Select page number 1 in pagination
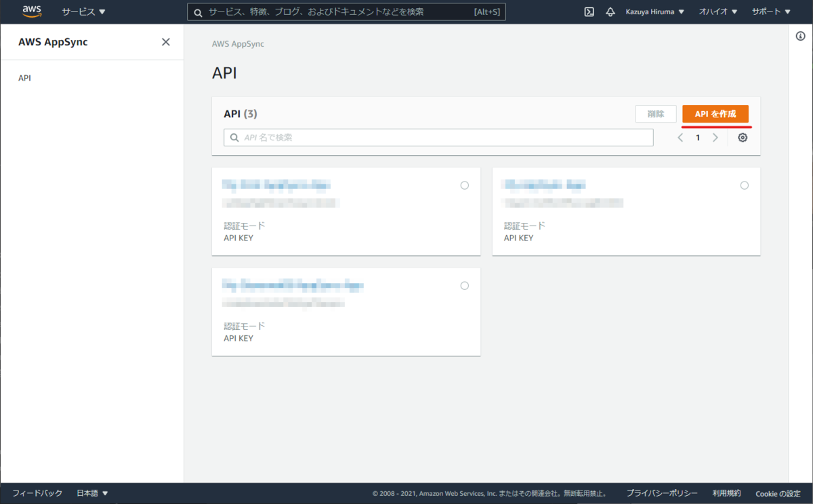 point(698,138)
